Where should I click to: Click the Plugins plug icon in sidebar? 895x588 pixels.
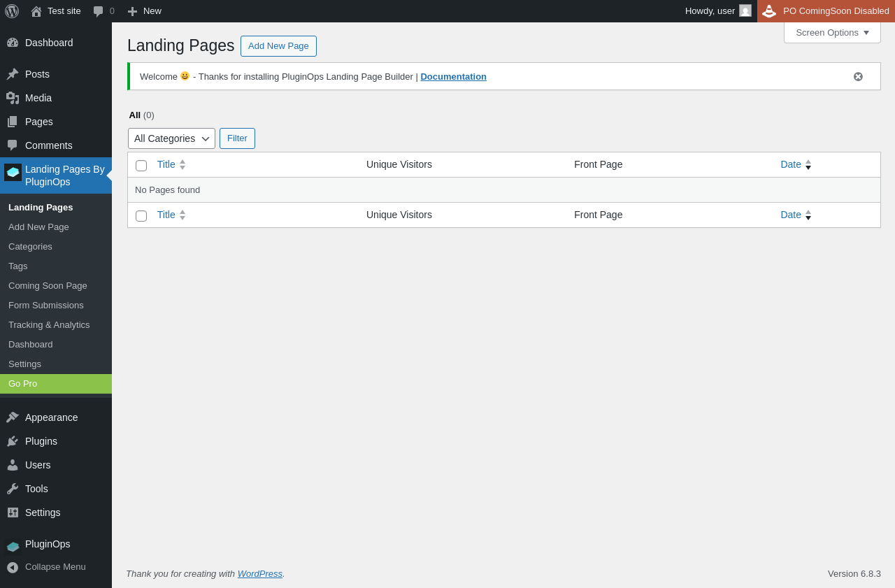coord(13,441)
